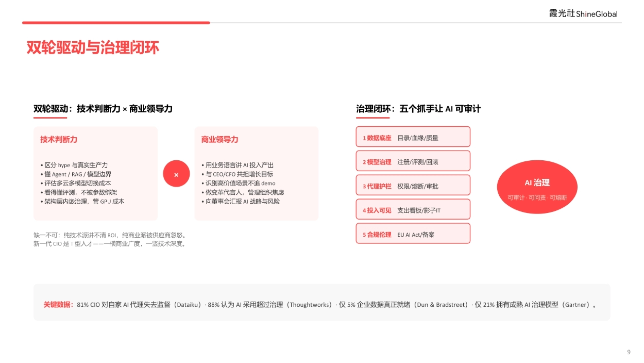Select the 5 合规伦理 box
The width and height of the screenshot is (644, 363).
413,233
